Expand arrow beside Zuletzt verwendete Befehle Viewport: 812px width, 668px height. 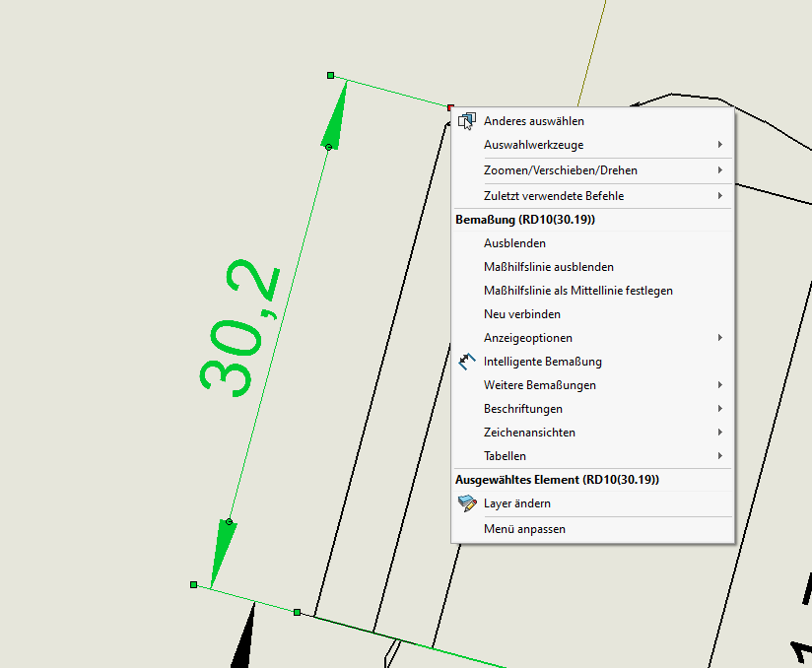[x=720, y=195]
